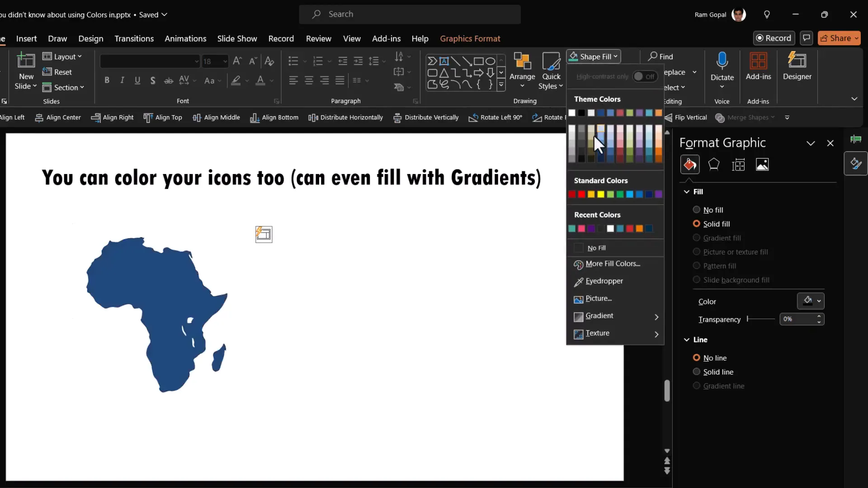Select the No fill radio button
The width and height of the screenshot is (868, 488).
(697, 210)
